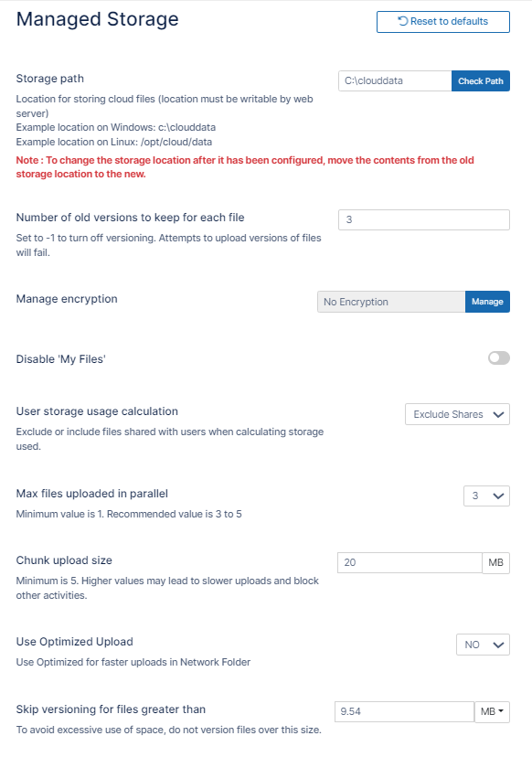Screen dimensions: 532x757
Task: Open the Exclude Shares dropdown
Action: click(457, 414)
